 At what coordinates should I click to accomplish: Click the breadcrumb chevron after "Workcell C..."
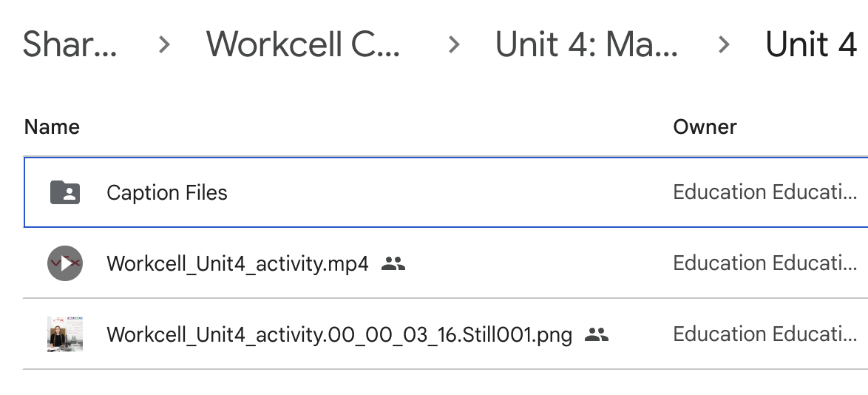tap(454, 45)
